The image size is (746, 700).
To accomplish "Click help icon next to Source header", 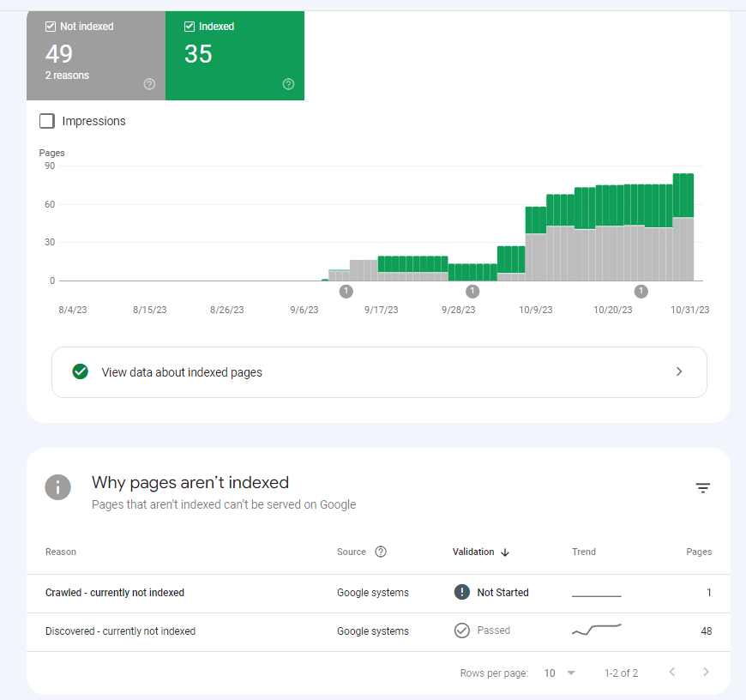I will pyautogui.click(x=381, y=552).
